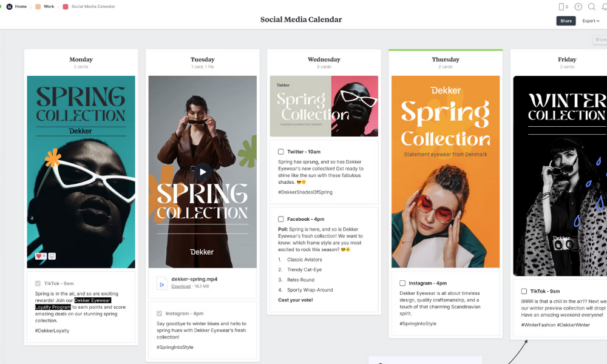Viewport: 607px width, 364px height.
Task: Open the help question mark icon
Action: [x=578, y=7]
